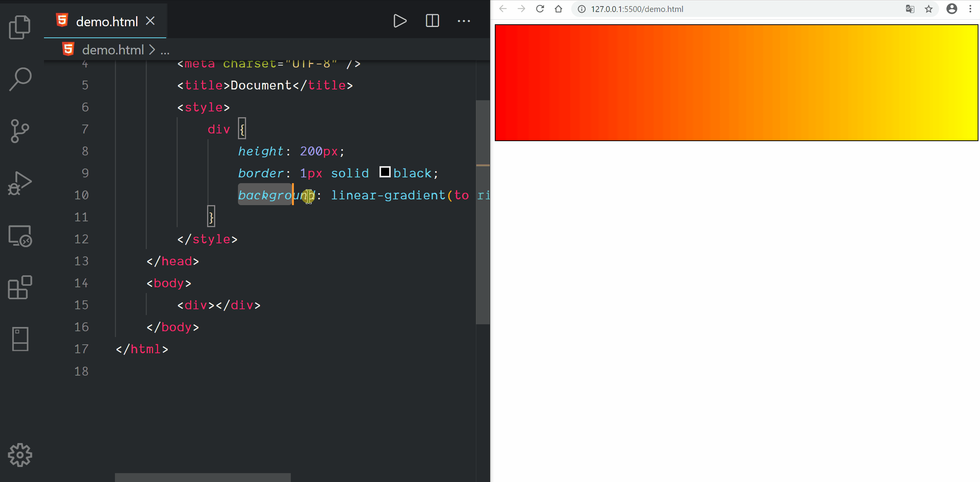980x482 pixels.
Task: Go to the browser home page
Action: pyautogui.click(x=558, y=9)
